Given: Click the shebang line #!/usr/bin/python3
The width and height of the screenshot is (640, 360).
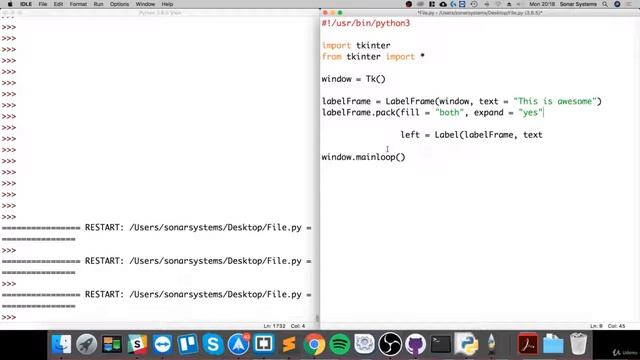Looking at the screenshot, I should pos(366,23).
